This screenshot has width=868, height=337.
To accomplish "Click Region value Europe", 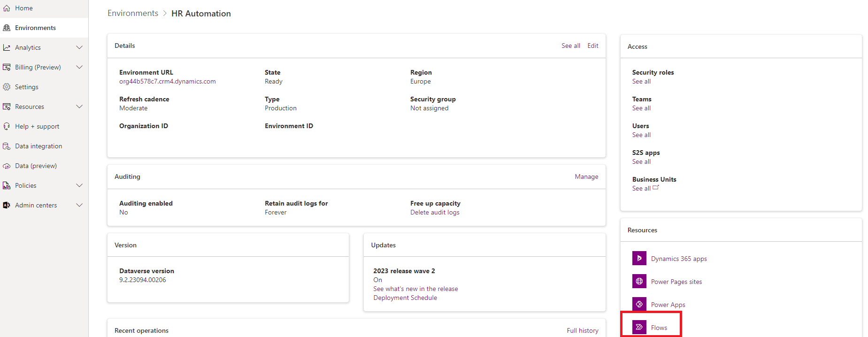I will coord(421,81).
